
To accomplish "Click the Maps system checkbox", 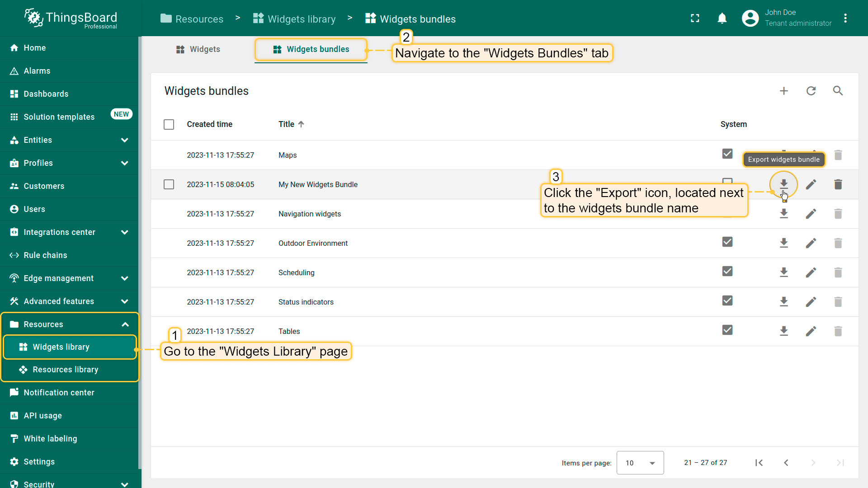I will tap(727, 154).
